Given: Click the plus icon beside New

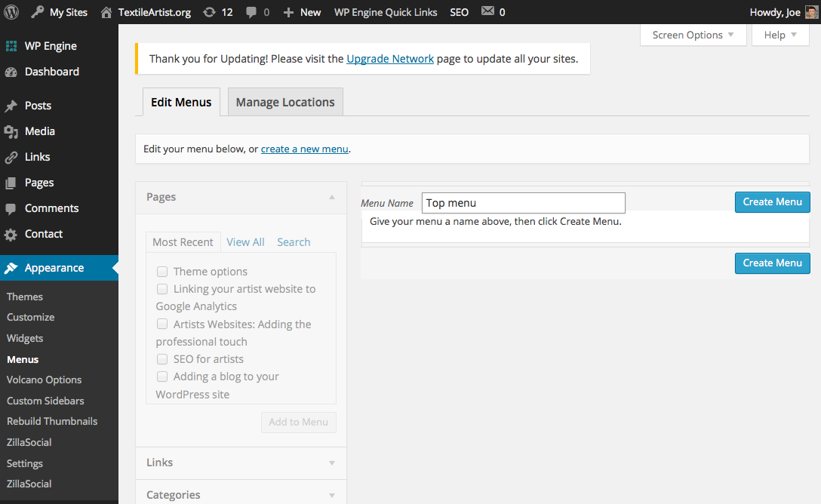Looking at the screenshot, I should (x=288, y=12).
